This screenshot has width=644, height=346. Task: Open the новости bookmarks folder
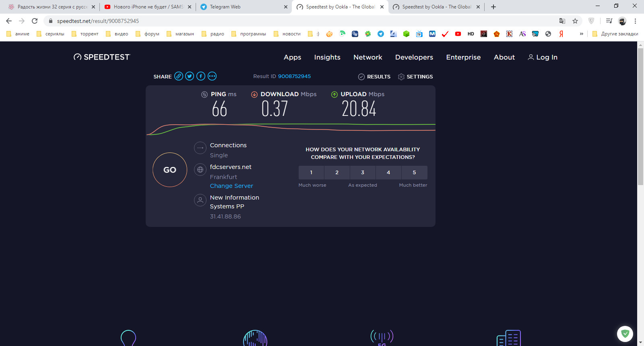(287, 34)
